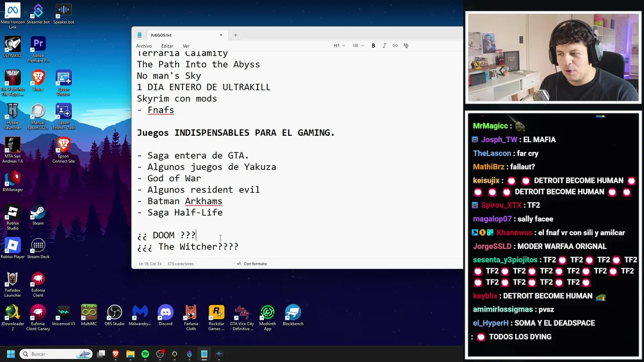Open Brave browser desktop icon

tap(38, 80)
